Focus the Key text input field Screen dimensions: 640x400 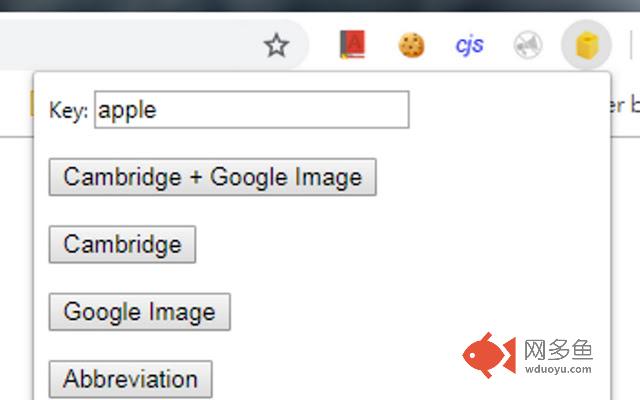[252, 110]
